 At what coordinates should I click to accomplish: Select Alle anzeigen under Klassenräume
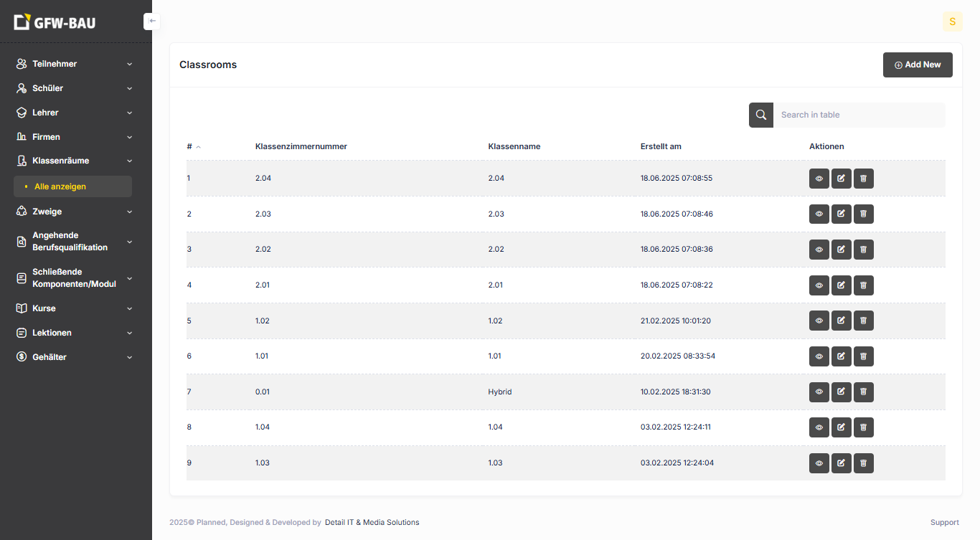pyautogui.click(x=60, y=186)
